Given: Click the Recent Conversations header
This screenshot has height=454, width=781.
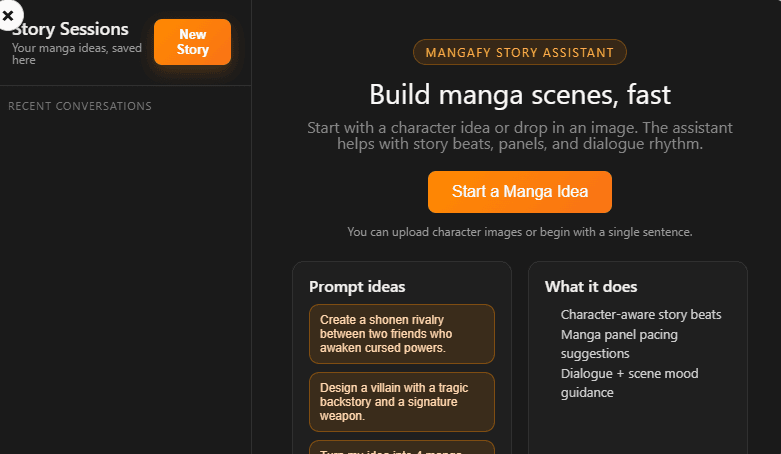Looking at the screenshot, I should pos(80,106).
